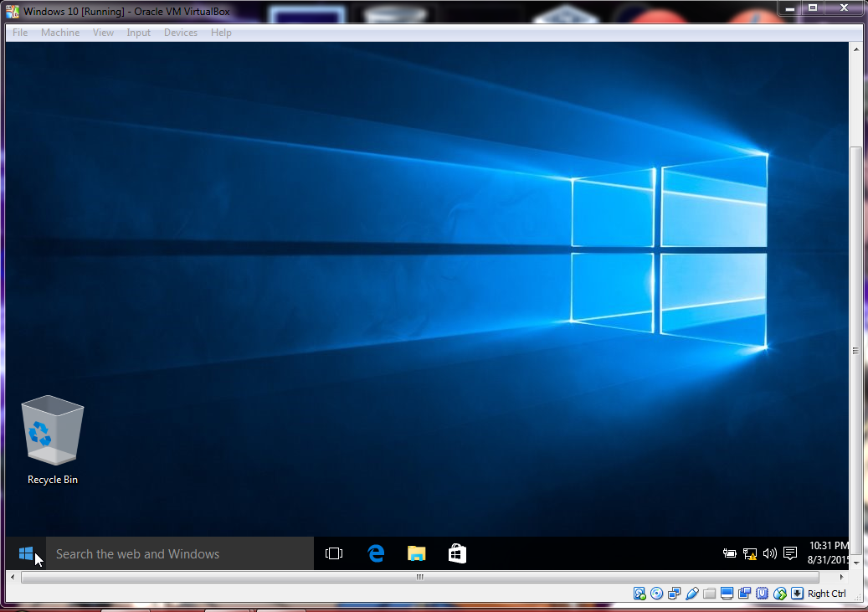Click the network adapters status icon
The width and height of the screenshot is (868, 612).
coord(675,594)
